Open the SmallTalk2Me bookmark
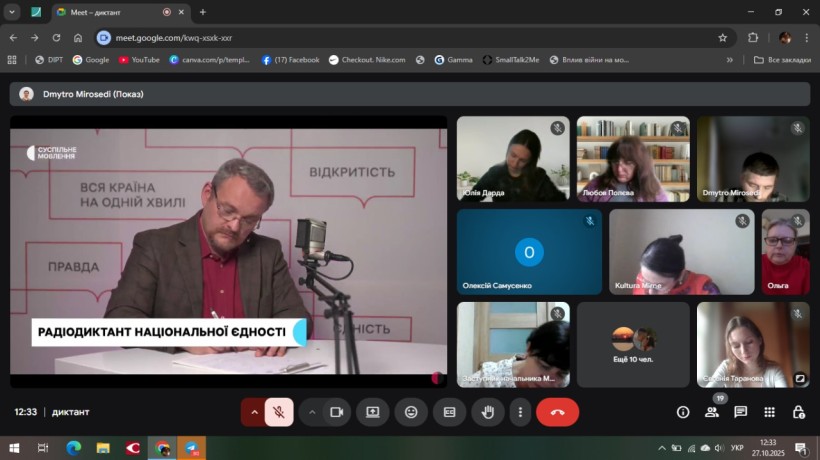 point(511,60)
